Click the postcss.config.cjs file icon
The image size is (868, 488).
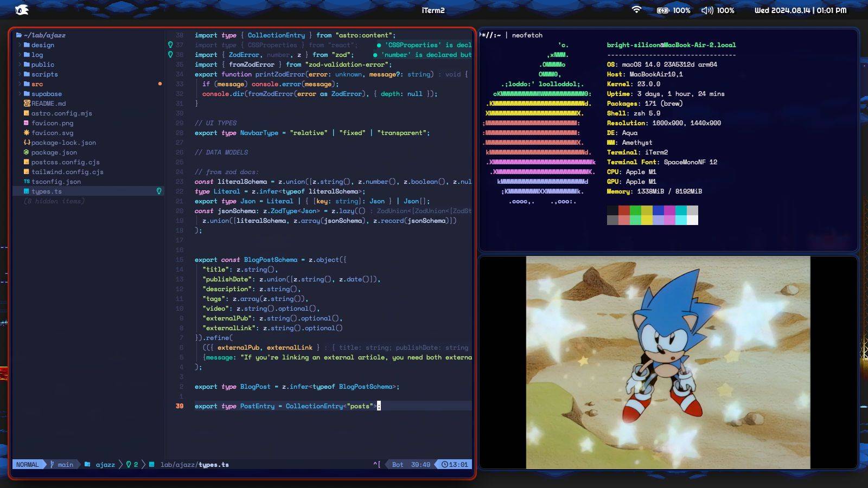(x=27, y=162)
